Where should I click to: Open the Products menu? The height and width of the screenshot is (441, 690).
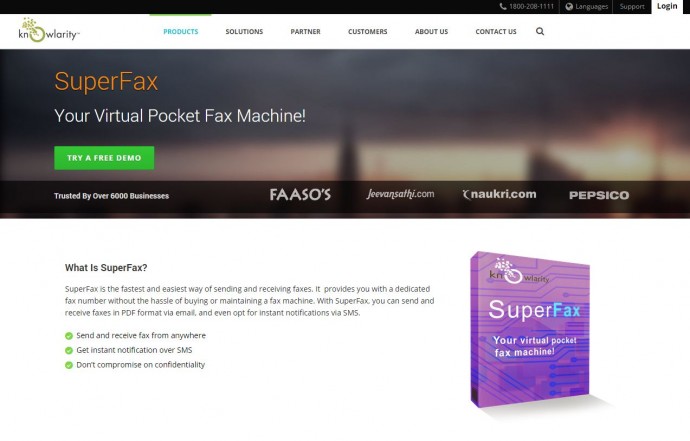(x=180, y=32)
